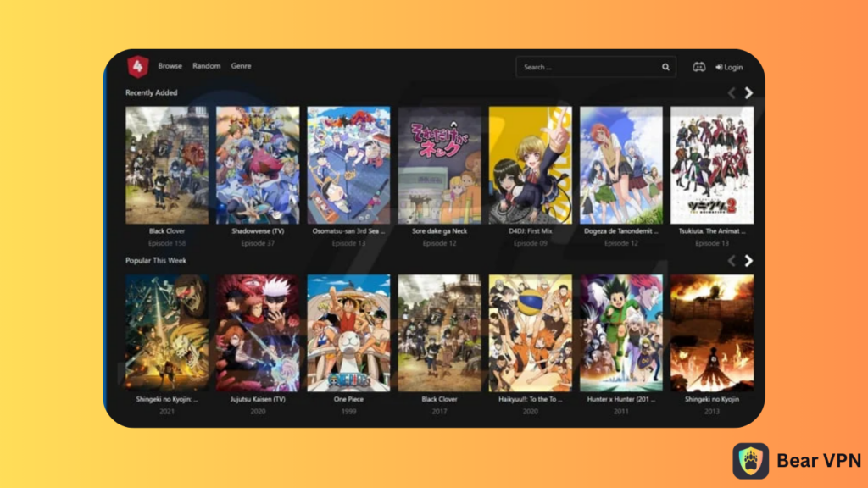Open Hunter x Hunter poster
This screenshot has width=868, height=488.
[621, 333]
